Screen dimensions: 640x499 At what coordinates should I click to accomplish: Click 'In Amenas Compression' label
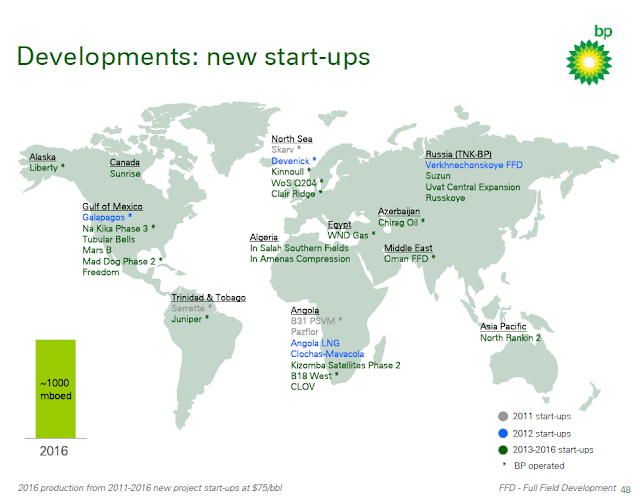300,259
